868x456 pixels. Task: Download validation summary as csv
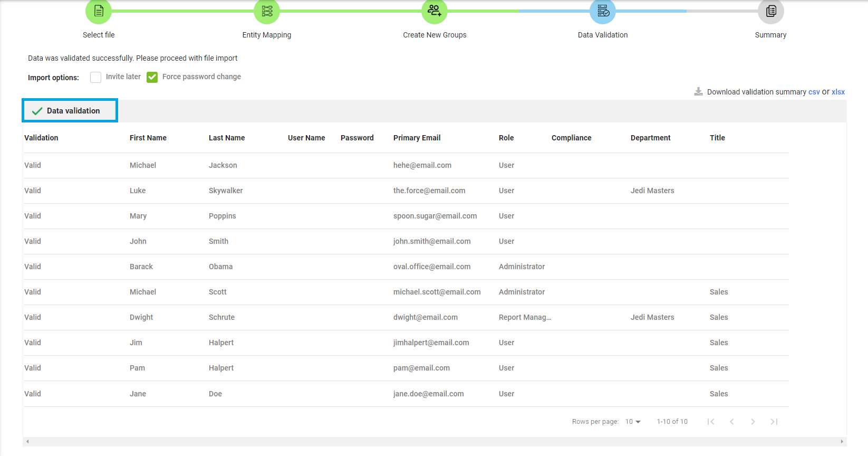(814, 92)
